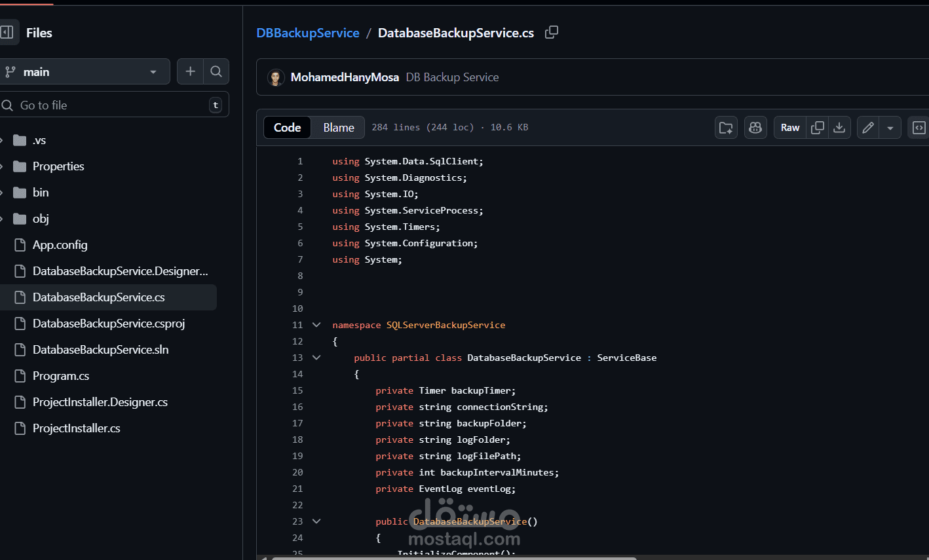
Task: Download the raw file
Action: point(839,127)
